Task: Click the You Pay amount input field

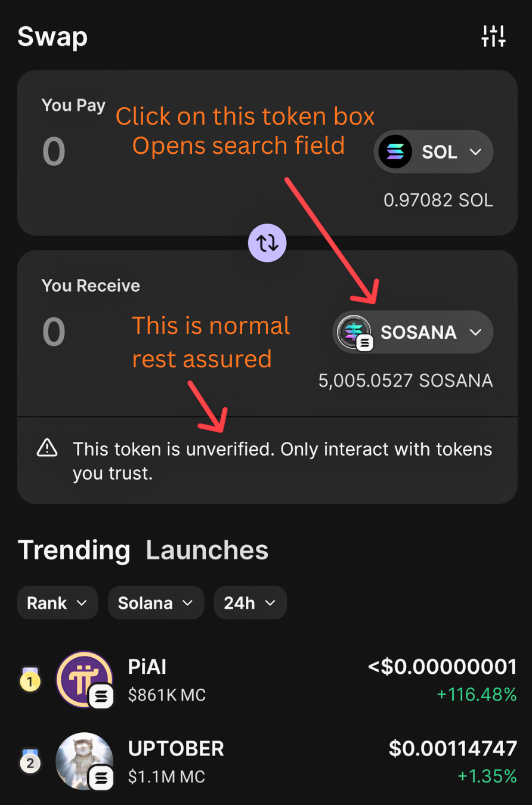Action: click(54, 151)
